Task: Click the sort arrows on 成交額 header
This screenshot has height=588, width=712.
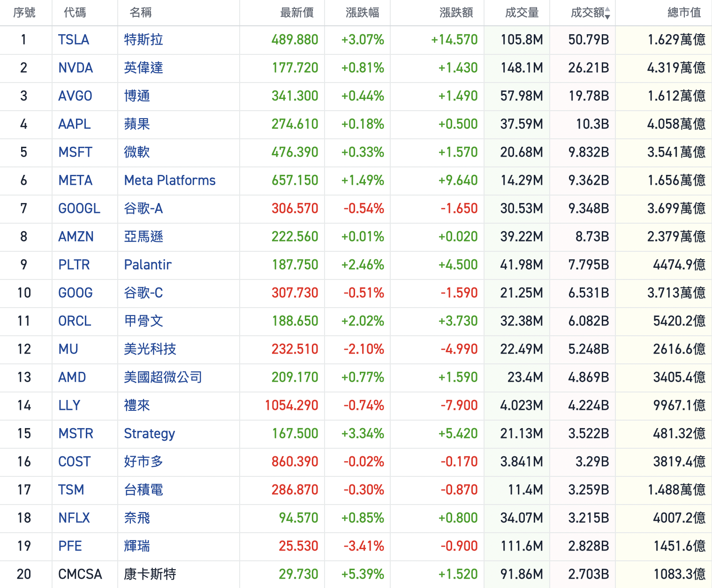Action: [x=607, y=13]
